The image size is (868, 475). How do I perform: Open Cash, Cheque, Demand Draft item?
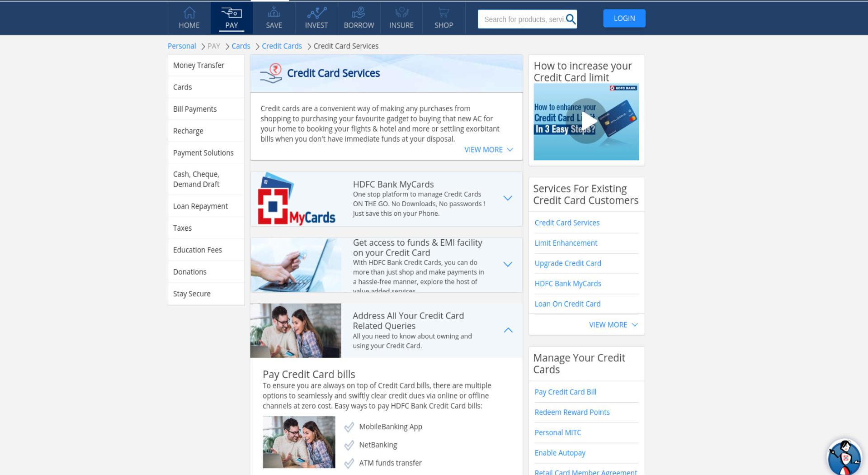206,179
